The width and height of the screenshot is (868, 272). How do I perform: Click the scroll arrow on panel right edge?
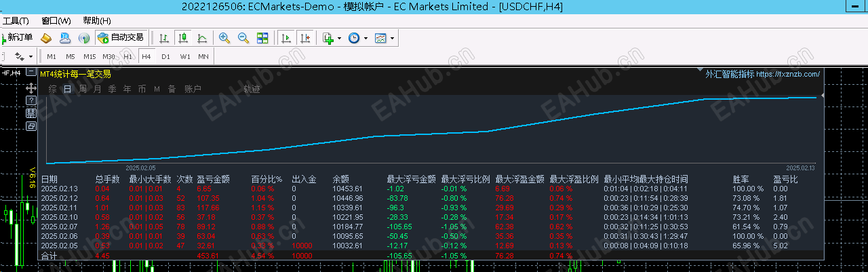pyautogui.click(x=823, y=96)
